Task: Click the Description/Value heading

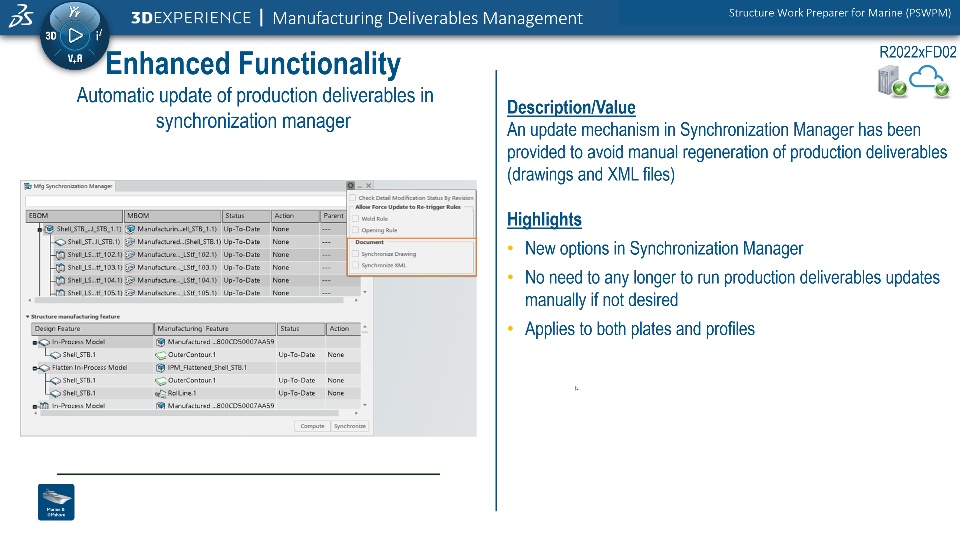Action: [x=571, y=108]
